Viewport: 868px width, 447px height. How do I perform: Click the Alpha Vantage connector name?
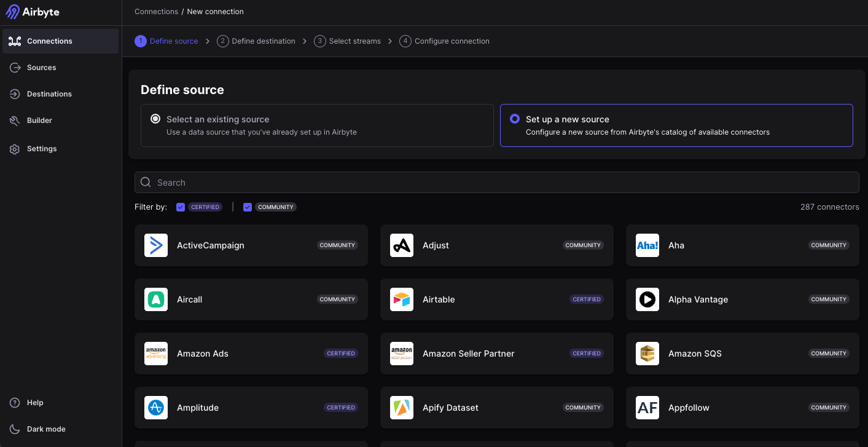(698, 299)
